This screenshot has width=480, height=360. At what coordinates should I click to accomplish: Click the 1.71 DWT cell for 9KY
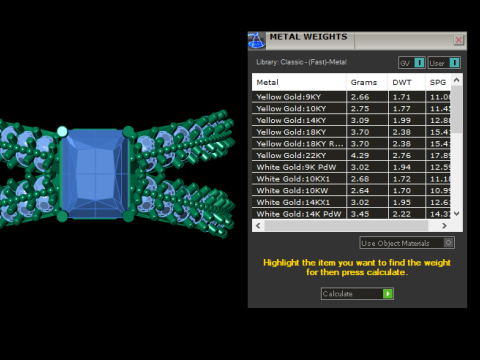[406, 97]
